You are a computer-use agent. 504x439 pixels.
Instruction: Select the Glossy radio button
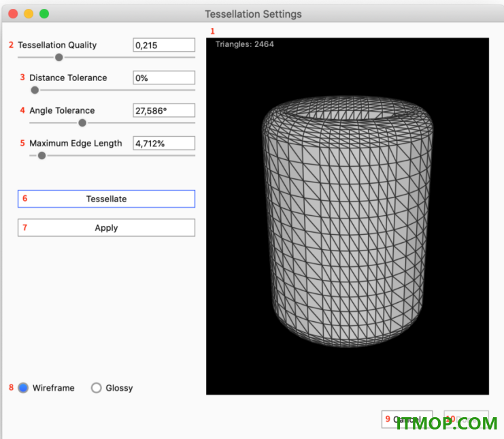[96, 388]
